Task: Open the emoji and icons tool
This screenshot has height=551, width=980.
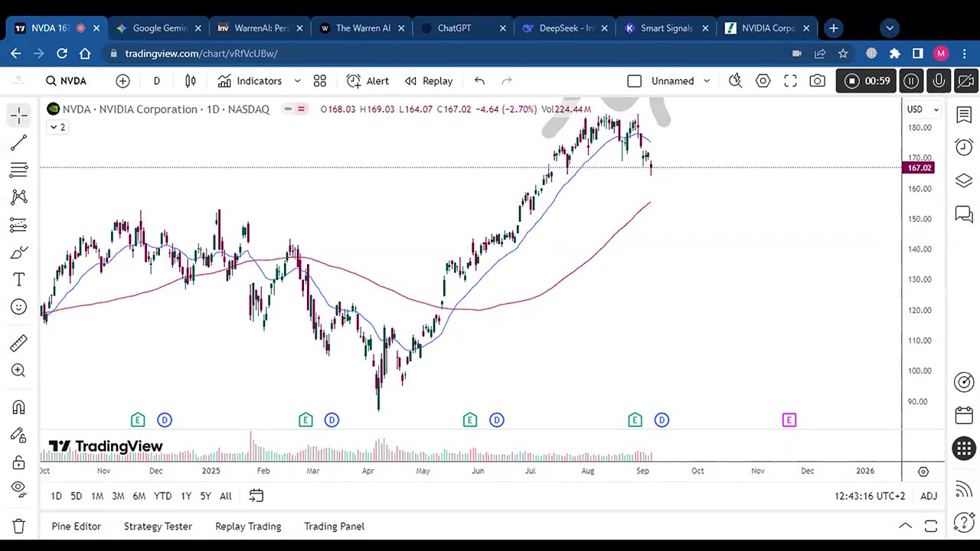Action: click(19, 308)
